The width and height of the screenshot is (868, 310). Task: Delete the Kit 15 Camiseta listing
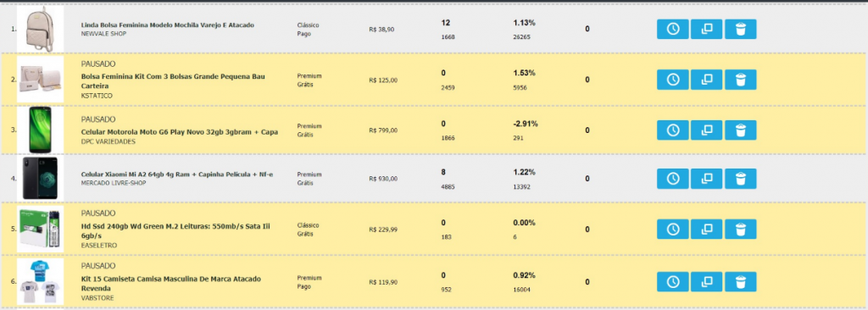[741, 282]
